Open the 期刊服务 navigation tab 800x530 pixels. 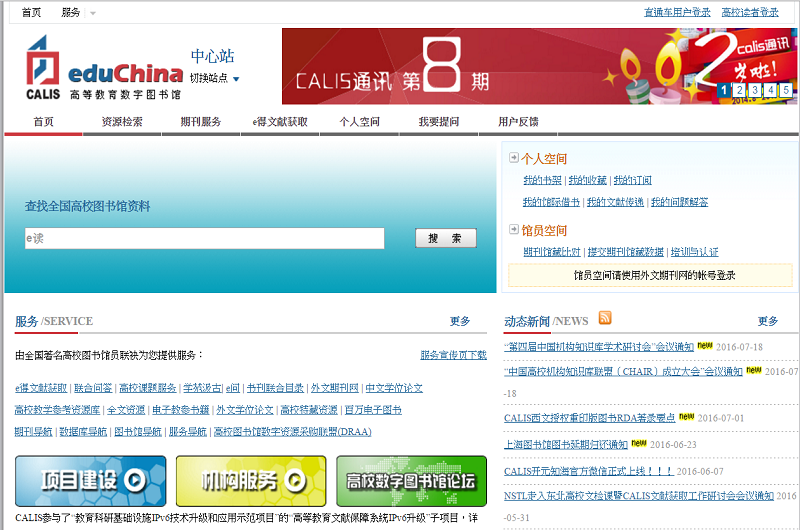click(x=201, y=122)
